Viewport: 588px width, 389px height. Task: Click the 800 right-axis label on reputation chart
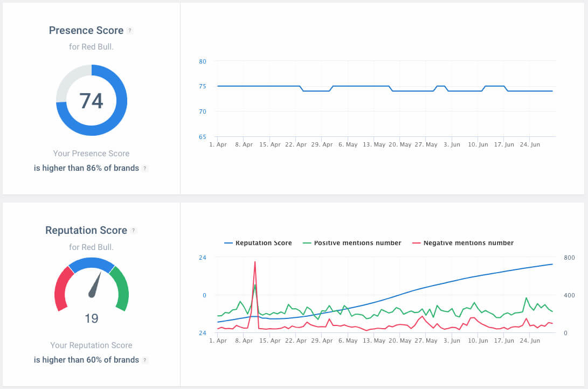(x=569, y=258)
